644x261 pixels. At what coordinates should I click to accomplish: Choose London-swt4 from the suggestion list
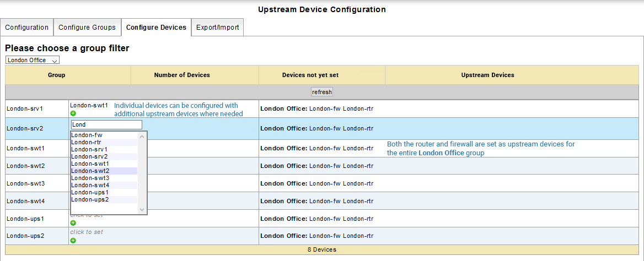pyautogui.click(x=90, y=185)
